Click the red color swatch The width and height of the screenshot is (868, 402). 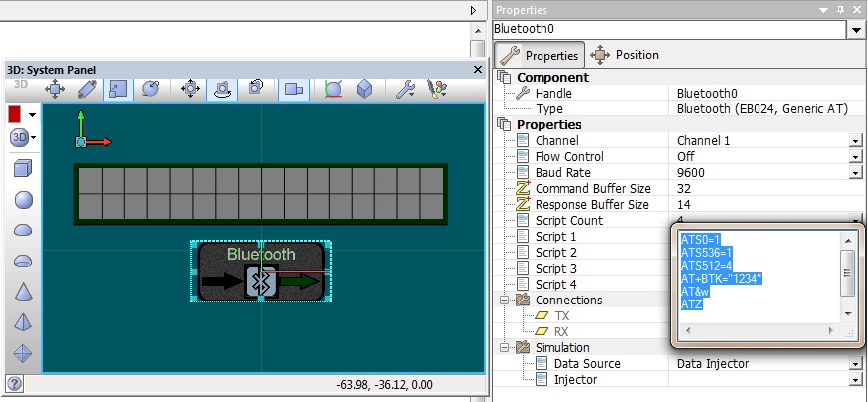pos(15,114)
